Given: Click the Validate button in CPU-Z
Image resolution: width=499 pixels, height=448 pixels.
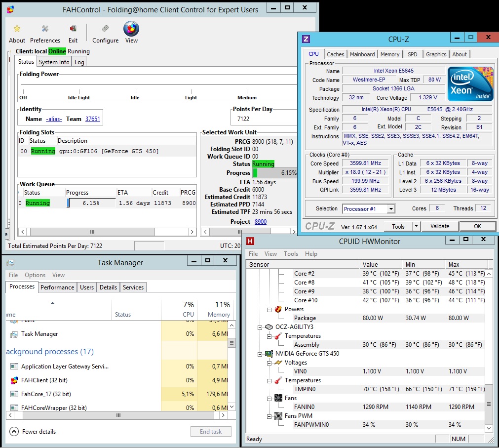Looking at the screenshot, I should pyautogui.click(x=440, y=226).
